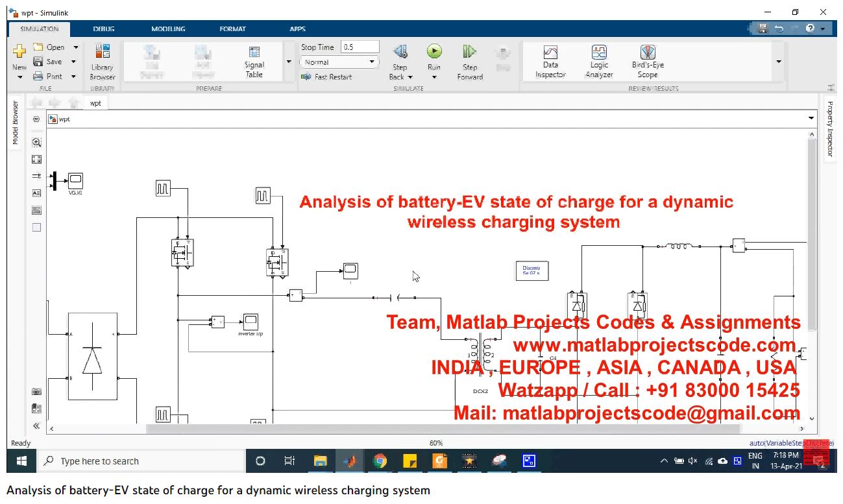Collapse the palette with the double chevron

coord(36,426)
